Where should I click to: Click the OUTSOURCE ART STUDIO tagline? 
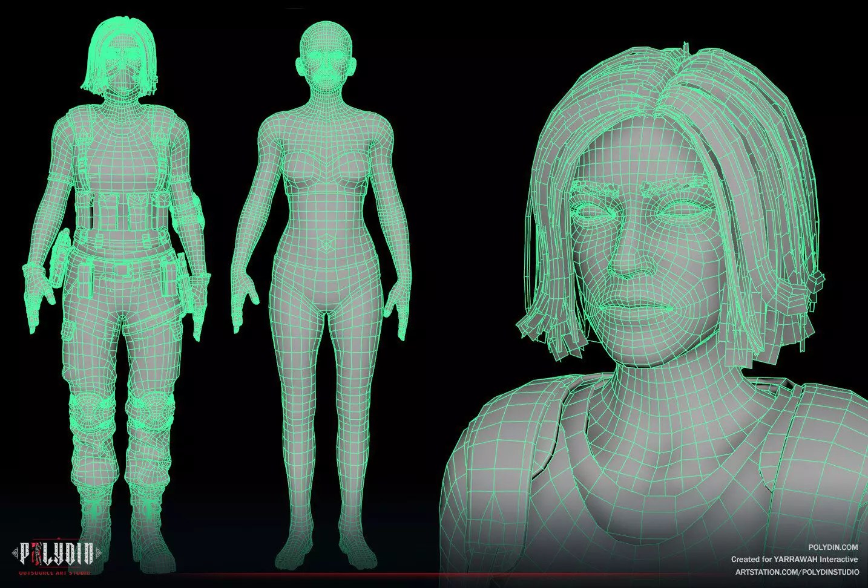pos(54,573)
